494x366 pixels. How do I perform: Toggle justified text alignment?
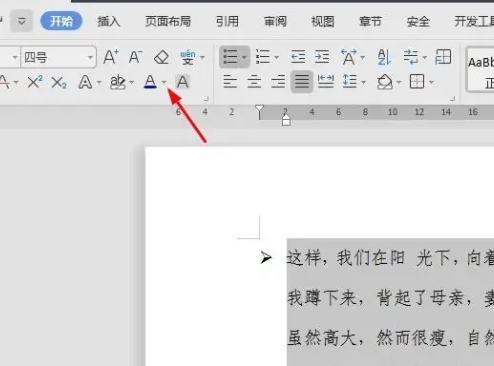pos(302,82)
